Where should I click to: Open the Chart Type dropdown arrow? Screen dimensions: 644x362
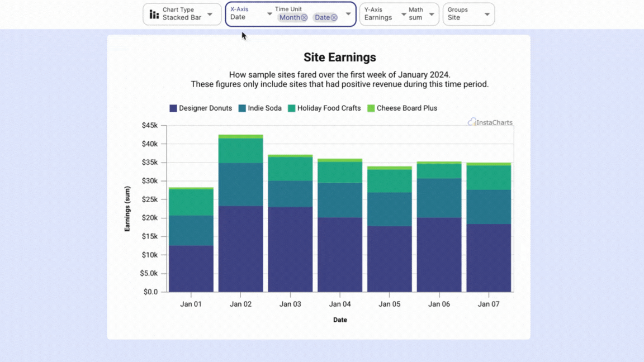click(x=210, y=15)
